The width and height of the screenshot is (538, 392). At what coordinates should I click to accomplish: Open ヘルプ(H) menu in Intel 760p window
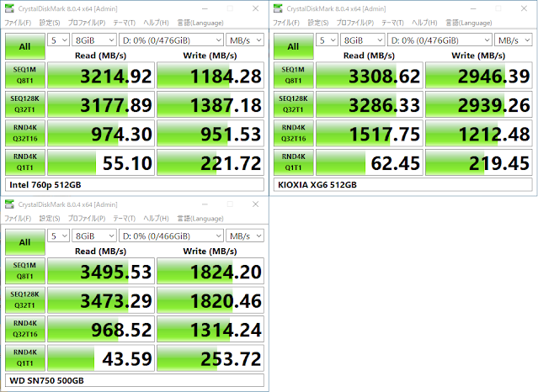click(156, 23)
